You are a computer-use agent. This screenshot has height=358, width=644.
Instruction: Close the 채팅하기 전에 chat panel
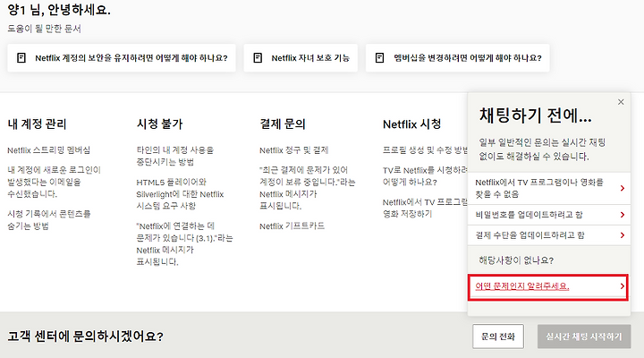point(621,102)
